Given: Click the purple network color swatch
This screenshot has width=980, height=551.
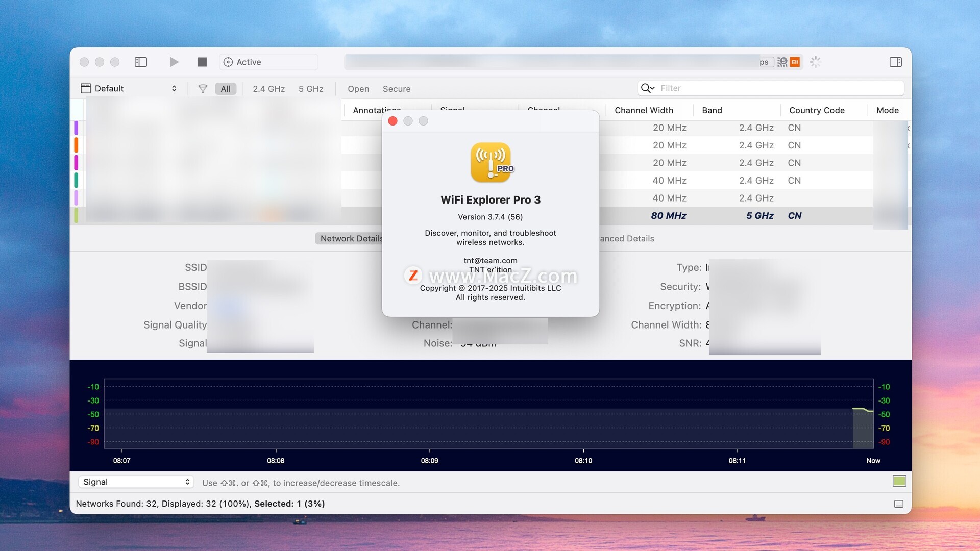Looking at the screenshot, I should [76, 128].
